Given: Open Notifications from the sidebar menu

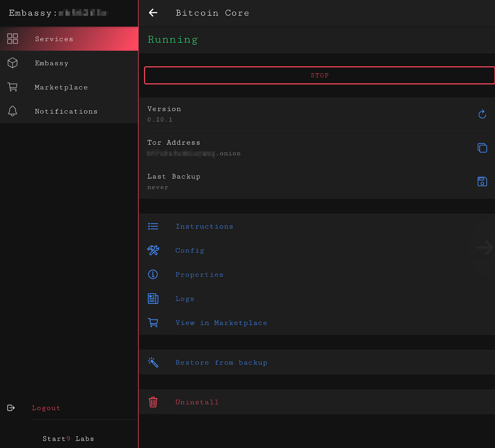Looking at the screenshot, I should coord(66,111).
